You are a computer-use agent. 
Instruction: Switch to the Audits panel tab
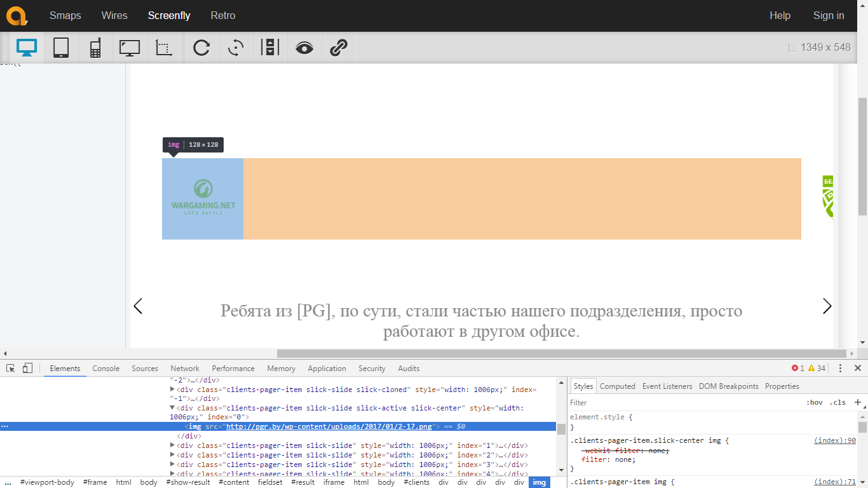coord(409,369)
